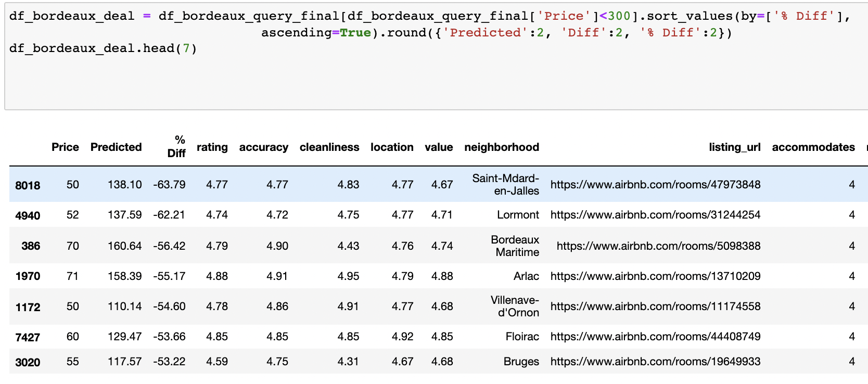Click the neighborhood column header

pos(502,147)
